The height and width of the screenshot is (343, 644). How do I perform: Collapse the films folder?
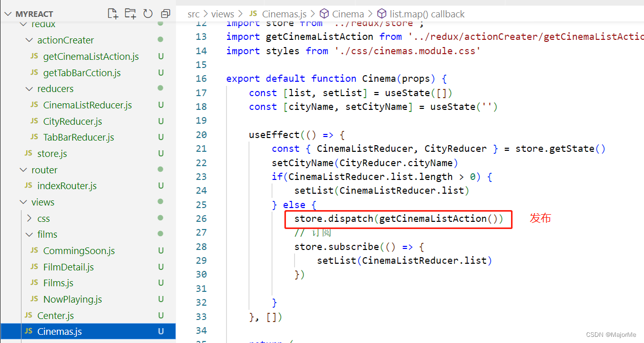coord(29,235)
